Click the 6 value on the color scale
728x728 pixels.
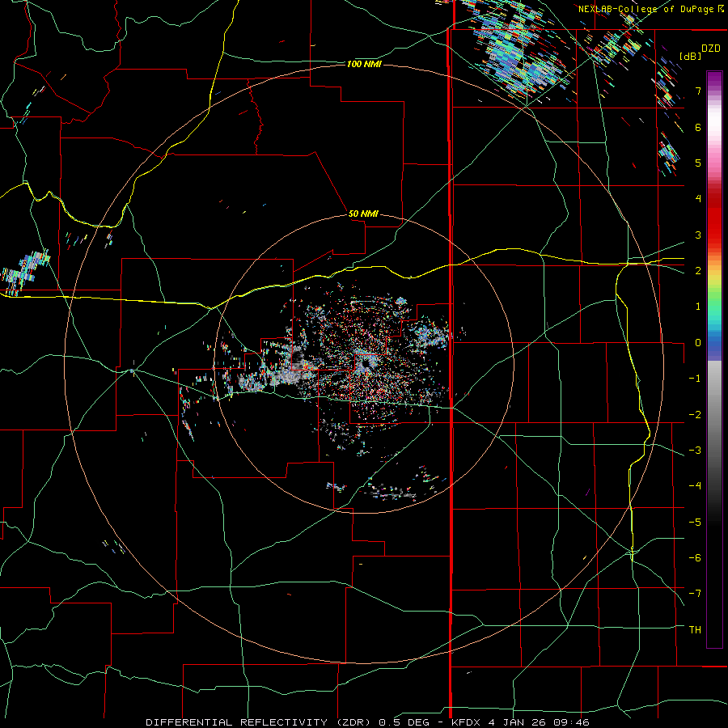[x=698, y=127]
